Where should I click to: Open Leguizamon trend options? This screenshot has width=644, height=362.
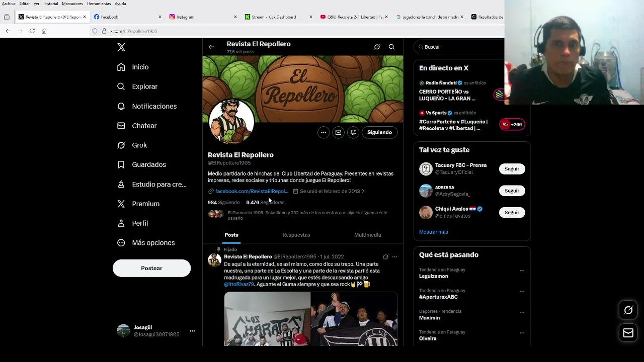tap(522, 270)
